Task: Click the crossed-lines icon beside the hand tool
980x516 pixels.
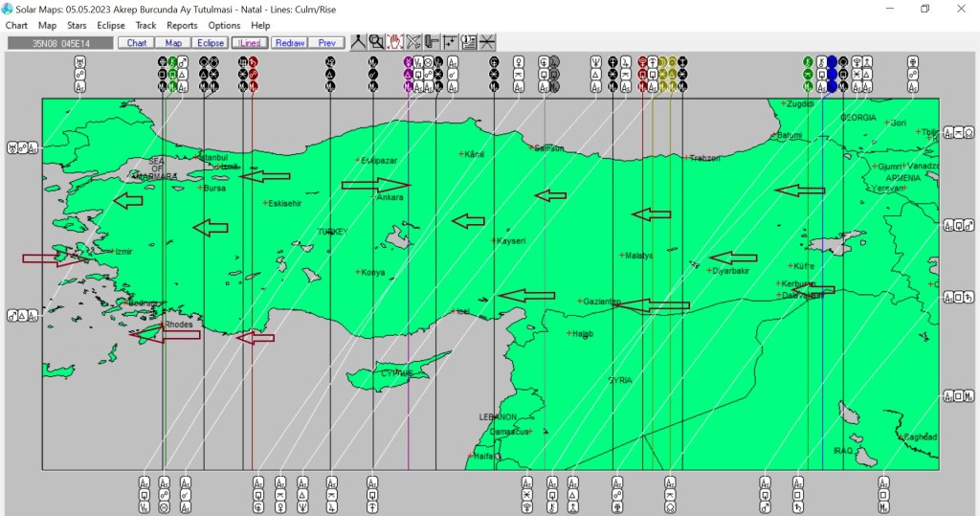Action: click(x=413, y=42)
